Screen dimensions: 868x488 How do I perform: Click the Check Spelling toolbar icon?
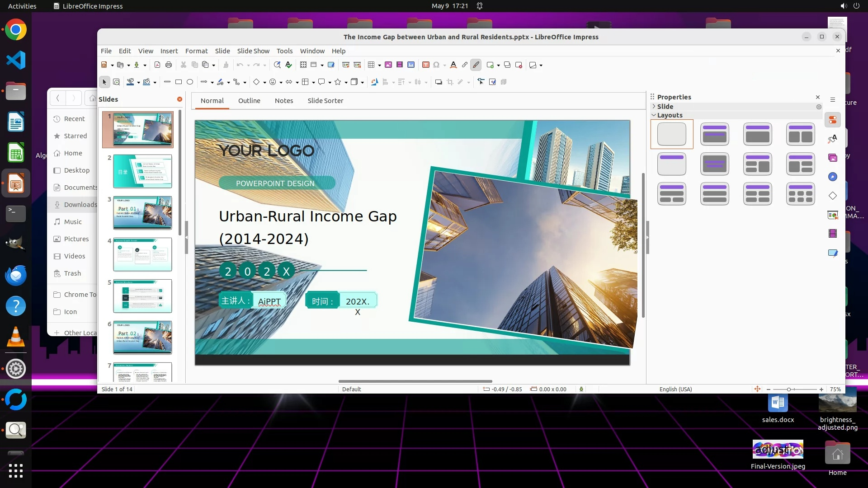(x=288, y=65)
